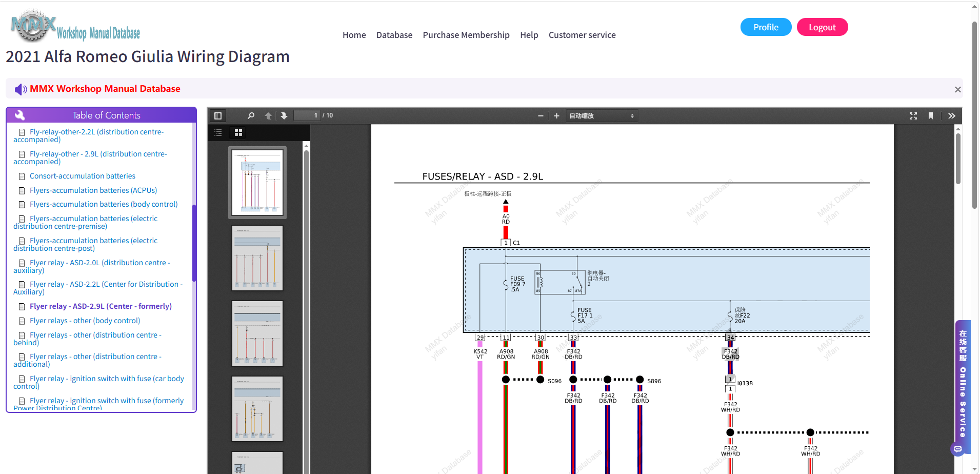The height and width of the screenshot is (474, 980).
Task: Click the Table of Contents header
Action: tap(102, 115)
